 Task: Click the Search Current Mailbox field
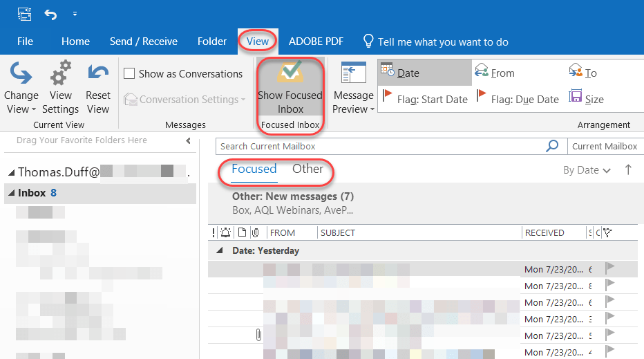380,147
